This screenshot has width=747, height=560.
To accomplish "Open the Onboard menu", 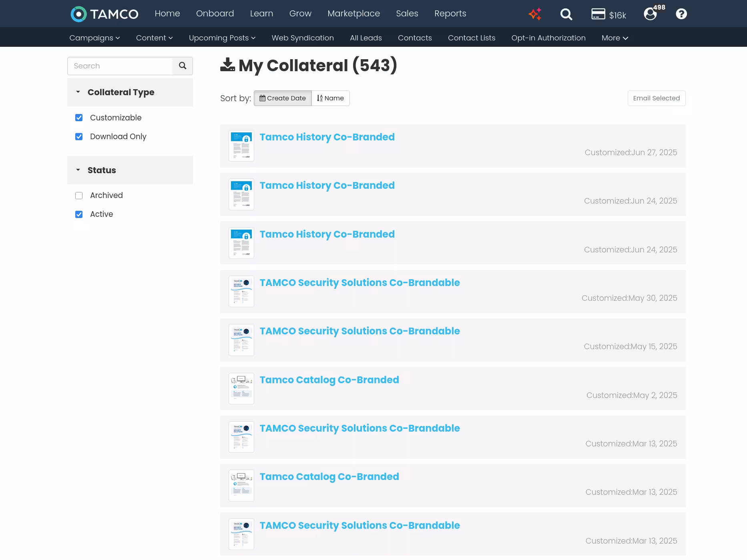I will (215, 14).
